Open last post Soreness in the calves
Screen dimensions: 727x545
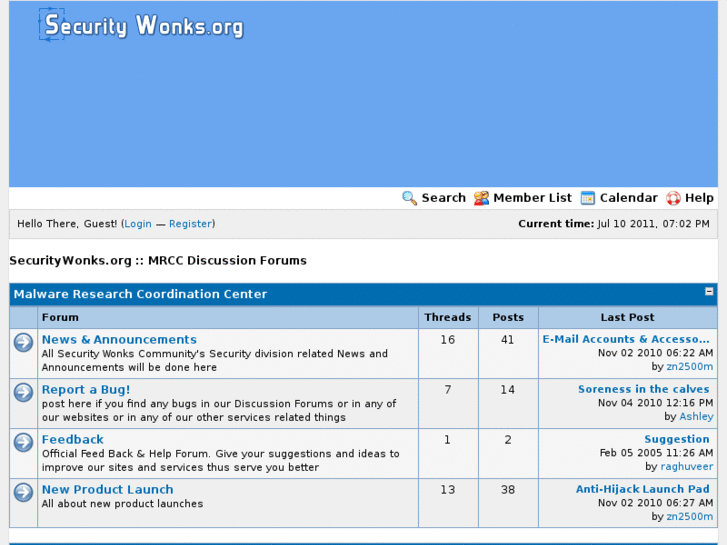644,389
